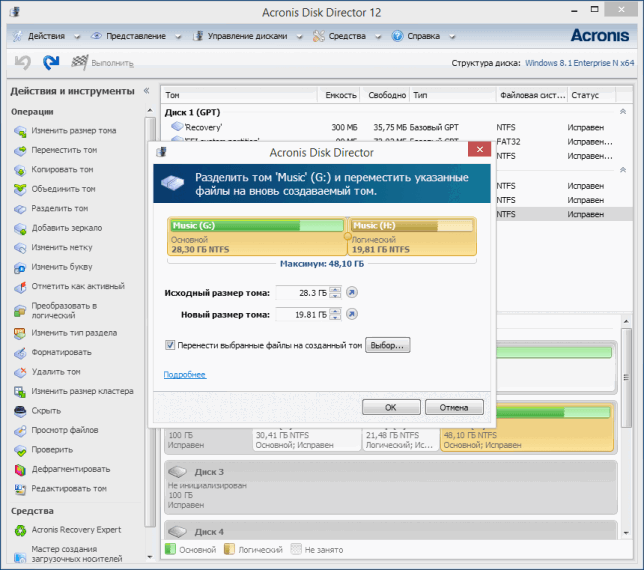
Task: Select Редактировать том operation icon
Action: click(20, 489)
